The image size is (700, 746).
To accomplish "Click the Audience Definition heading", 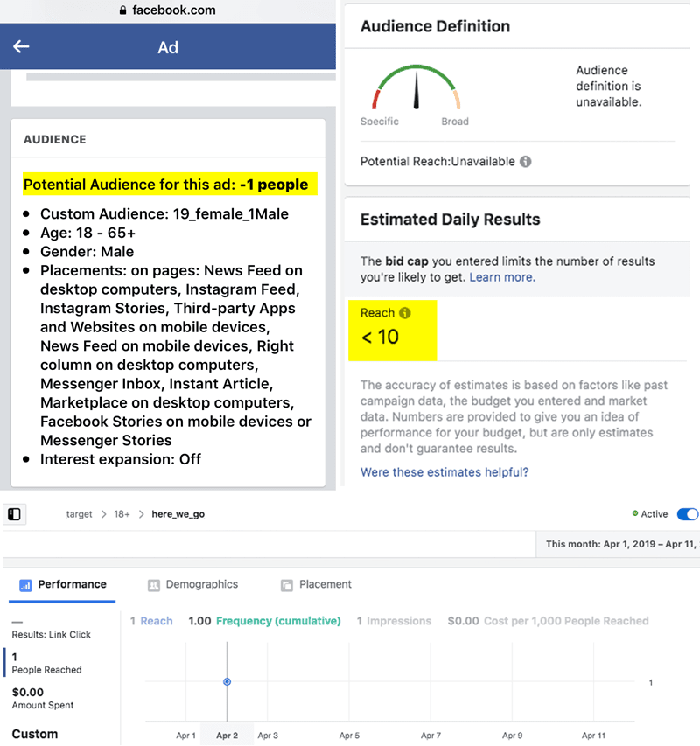I will (x=435, y=26).
